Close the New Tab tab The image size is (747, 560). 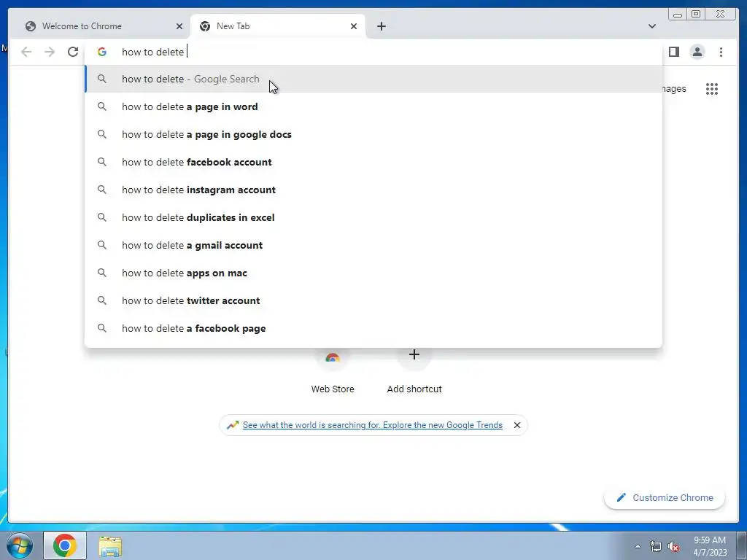click(x=354, y=26)
